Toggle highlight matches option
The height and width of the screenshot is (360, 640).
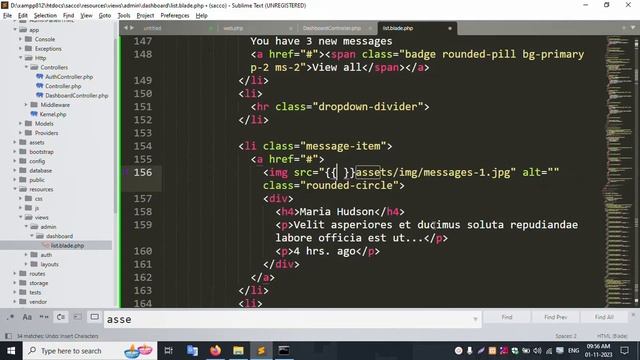(x=94, y=317)
